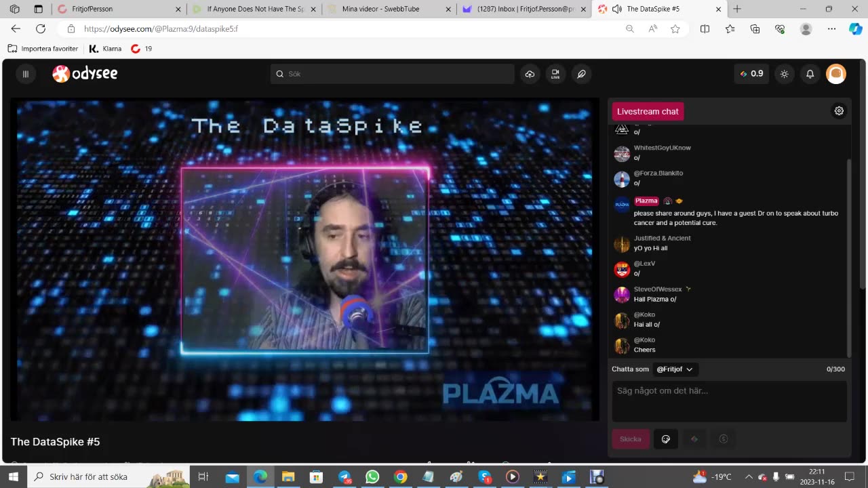Screen dimensions: 868x488
Task: Click the WhitestGoyUKnow username in chat
Action: [x=662, y=148]
